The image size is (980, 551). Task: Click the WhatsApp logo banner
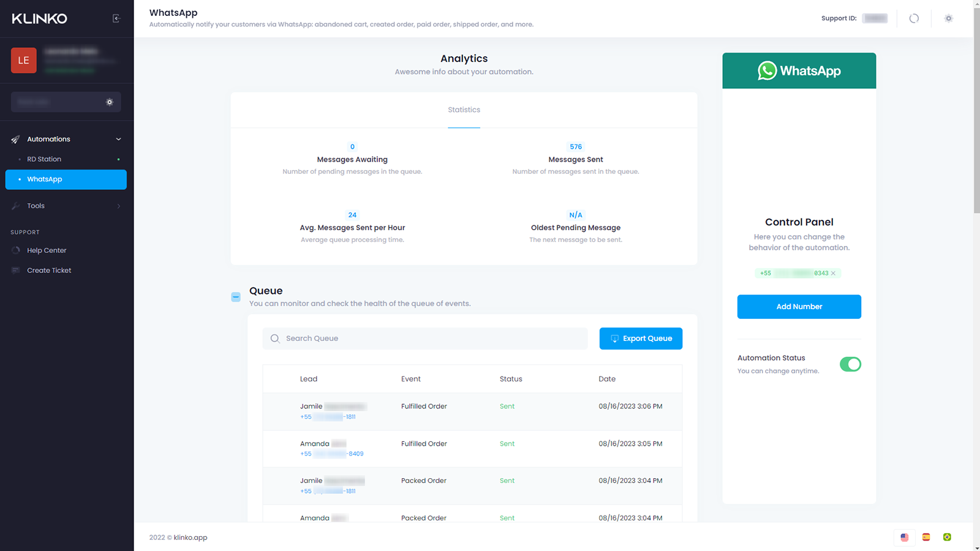(x=799, y=71)
